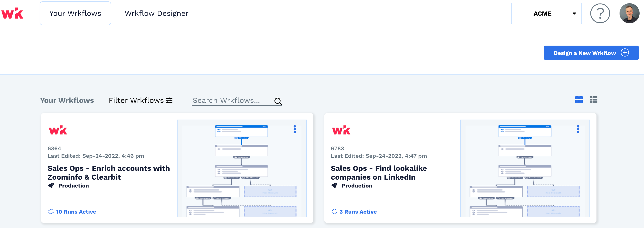View the 10 Runs Active link

[x=76, y=211]
